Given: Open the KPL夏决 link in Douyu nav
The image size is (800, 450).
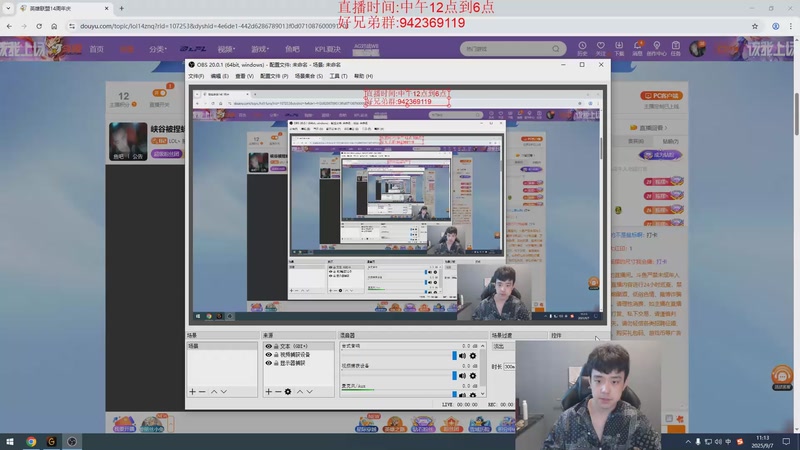Looking at the screenshot, I should tap(328, 49).
